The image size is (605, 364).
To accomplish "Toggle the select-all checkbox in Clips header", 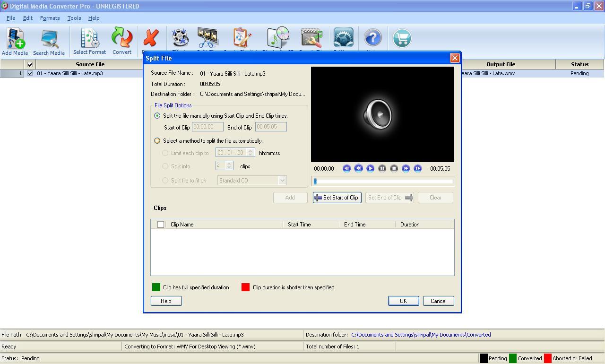I will [x=161, y=225].
